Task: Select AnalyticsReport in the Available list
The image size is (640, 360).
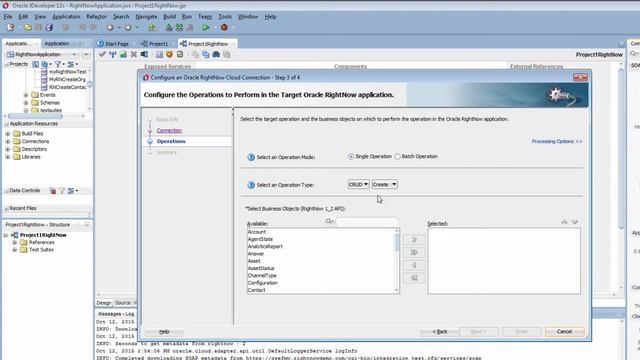Action: click(x=265, y=247)
